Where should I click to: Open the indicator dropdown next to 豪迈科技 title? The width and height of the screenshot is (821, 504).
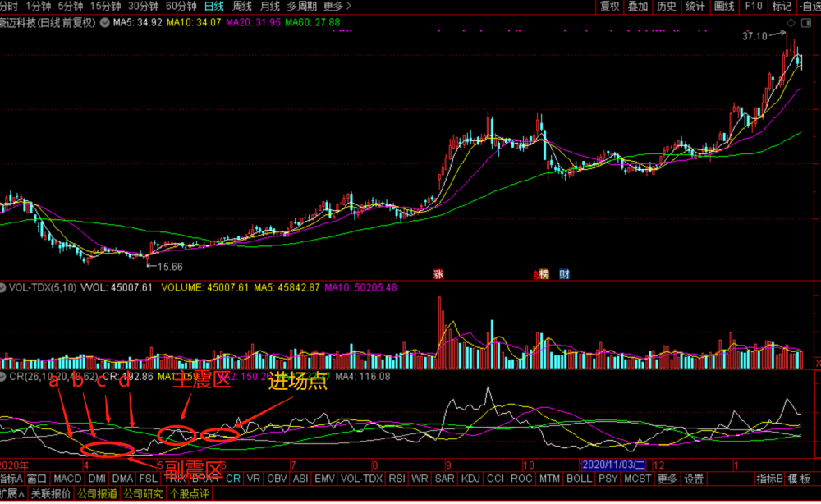pyautogui.click(x=105, y=22)
